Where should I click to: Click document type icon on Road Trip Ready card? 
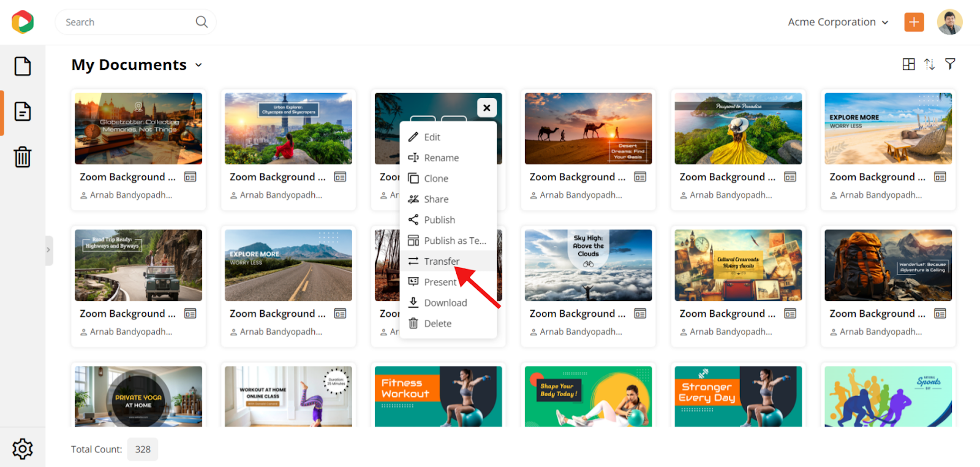coord(190,314)
